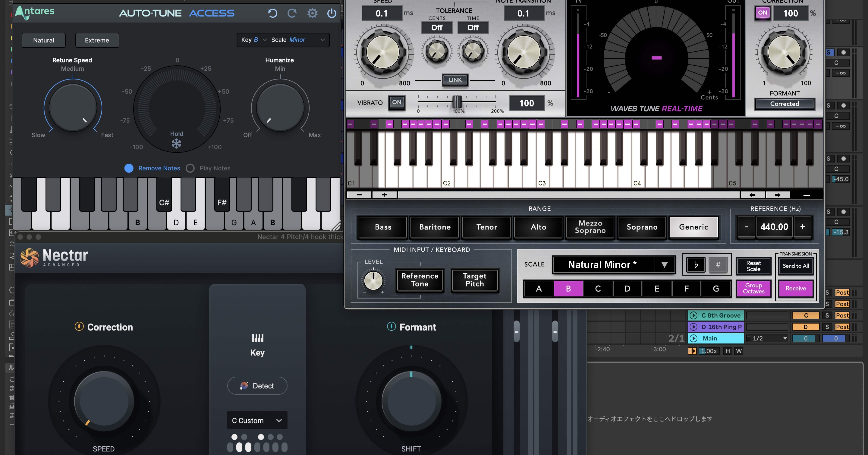Select the Tenor vocal range
This screenshot has width=868, height=455.
(487, 227)
